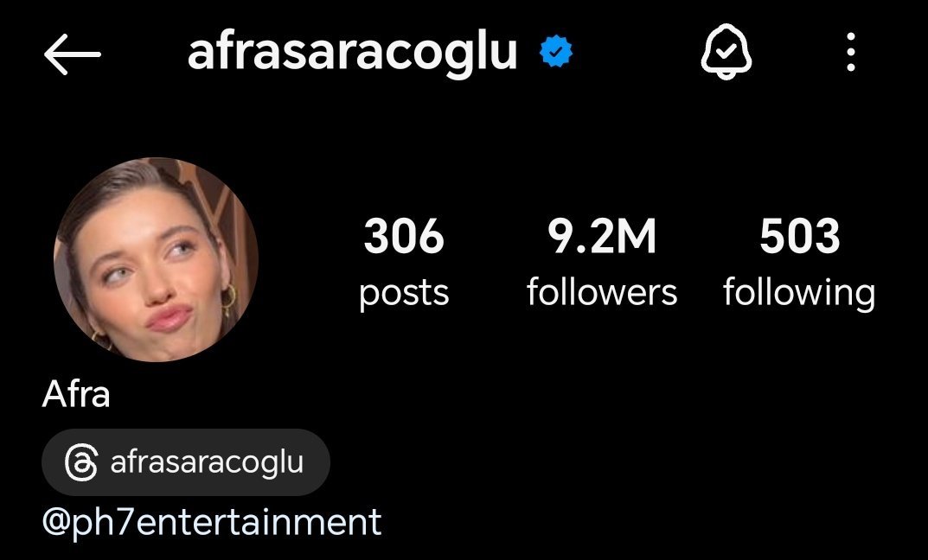Go back using the left arrow
This screenshot has height=560, width=928.
(x=72, y=54)
